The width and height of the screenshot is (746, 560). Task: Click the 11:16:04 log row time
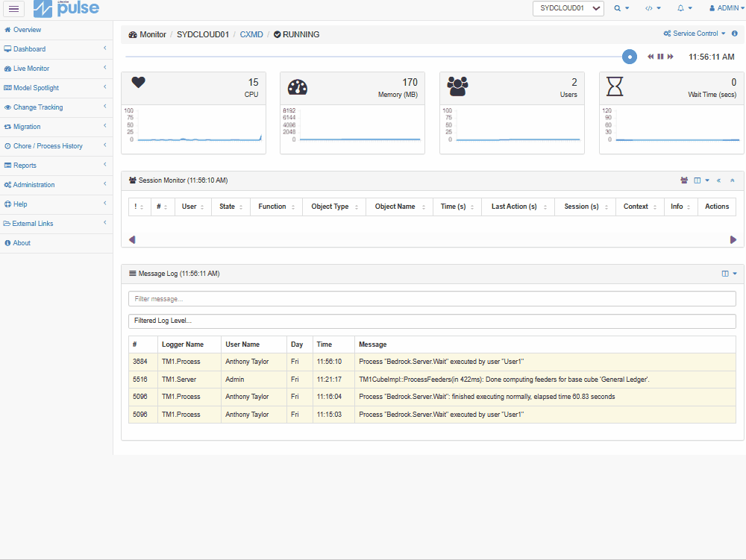(329, 397)
